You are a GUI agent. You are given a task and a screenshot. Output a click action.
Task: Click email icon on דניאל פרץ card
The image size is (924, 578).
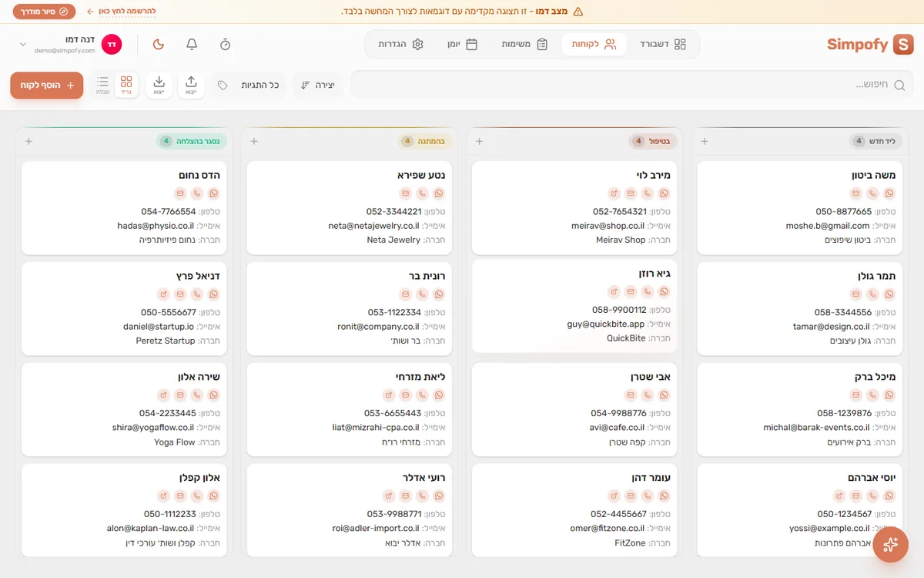tap(180, 294)
